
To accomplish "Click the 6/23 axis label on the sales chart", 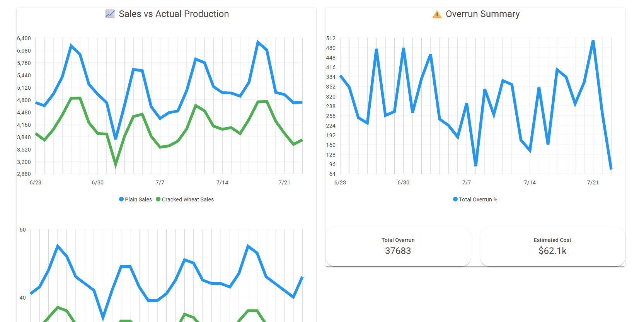I will (x=36, y=182).
